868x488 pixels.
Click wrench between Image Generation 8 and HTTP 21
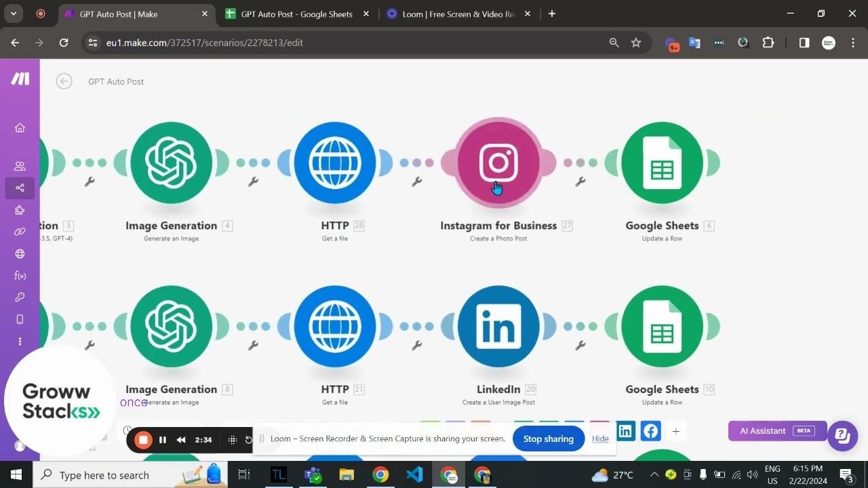253,346
